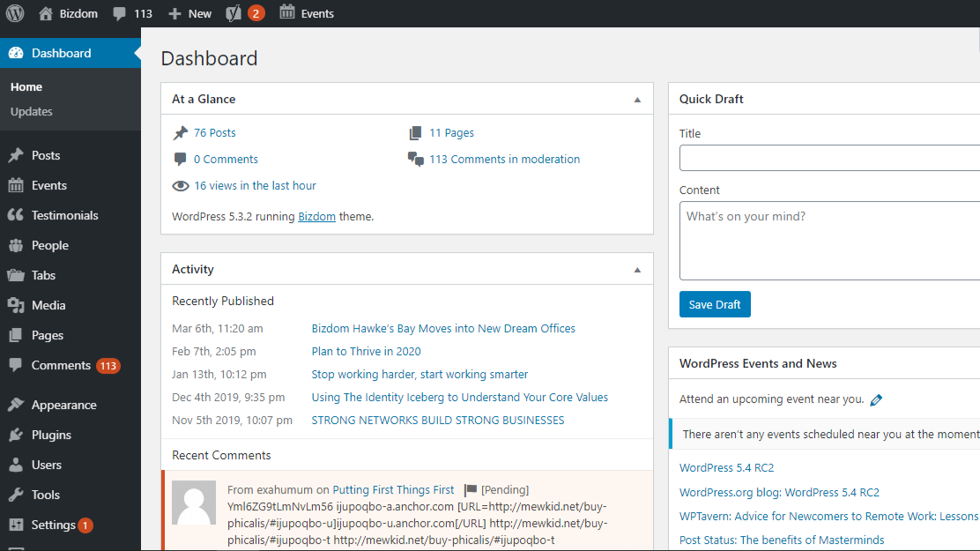Click the 1 badge beside Settings

tap(85, 525)
